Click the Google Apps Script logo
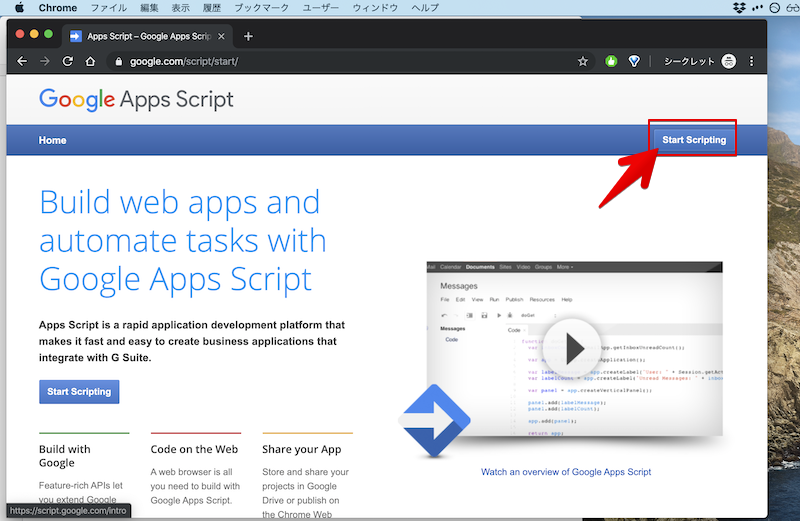 [136, 99]
